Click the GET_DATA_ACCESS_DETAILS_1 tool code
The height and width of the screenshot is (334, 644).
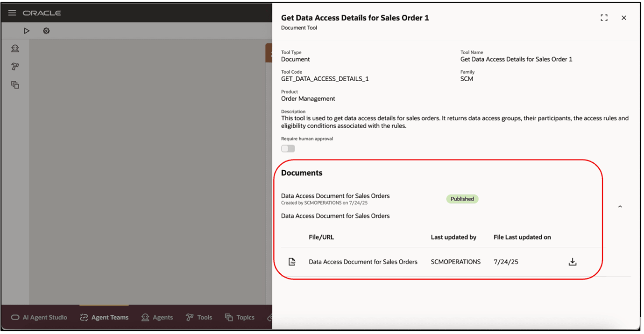click(325, 79)
